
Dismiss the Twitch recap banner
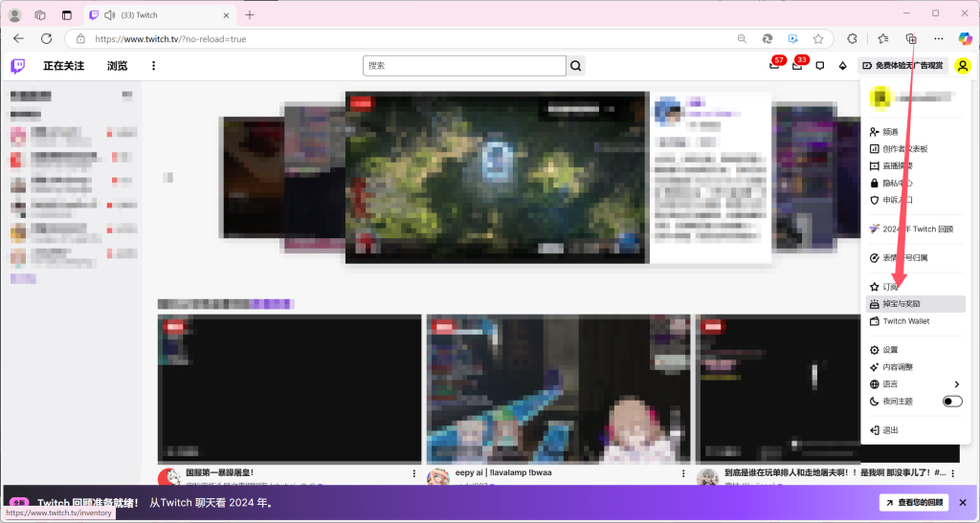(x=963, y=502)
